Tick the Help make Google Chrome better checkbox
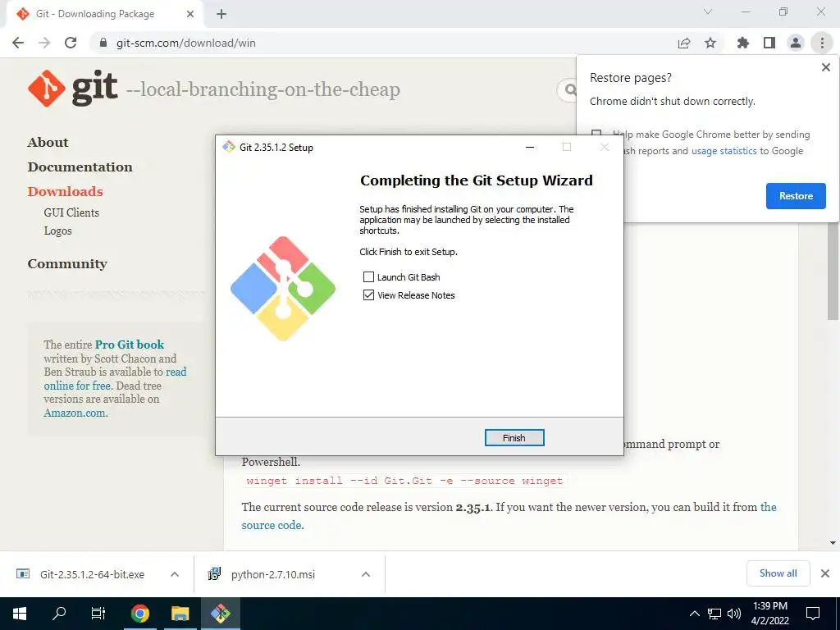 [x=596, y=134]
